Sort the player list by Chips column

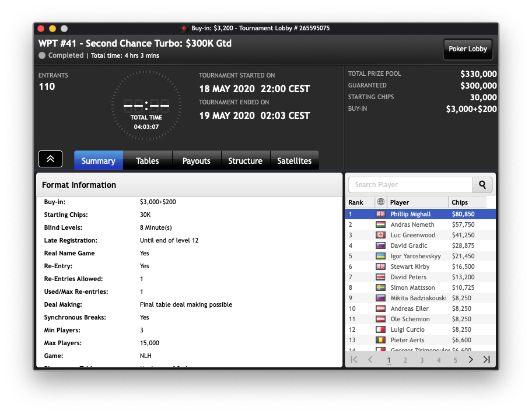click(467, 202)
